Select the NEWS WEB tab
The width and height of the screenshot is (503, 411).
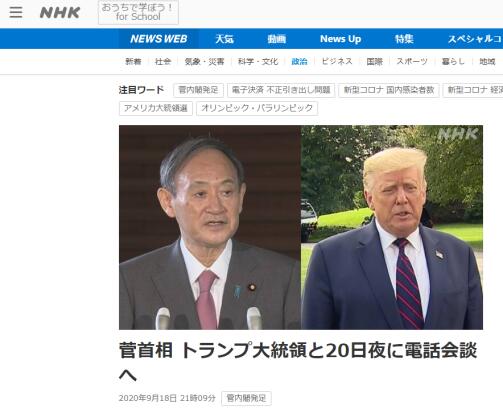point(159,39)
